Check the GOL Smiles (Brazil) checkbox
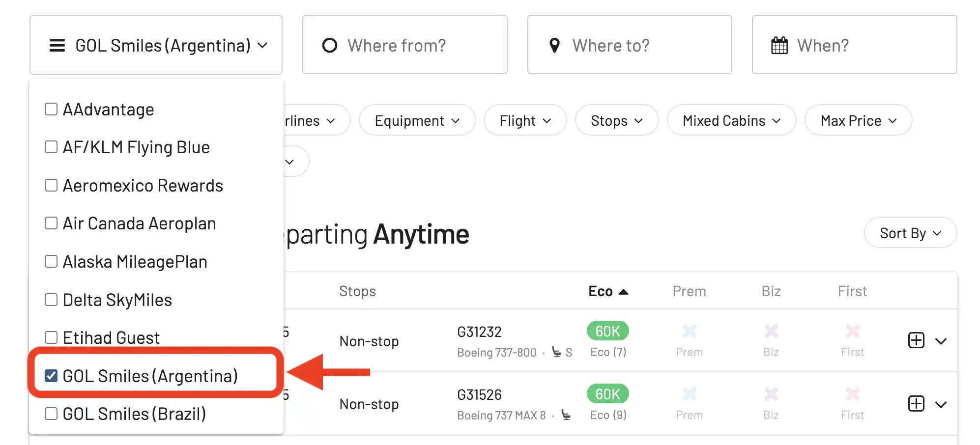980x445 pixels. coord(51,414)
